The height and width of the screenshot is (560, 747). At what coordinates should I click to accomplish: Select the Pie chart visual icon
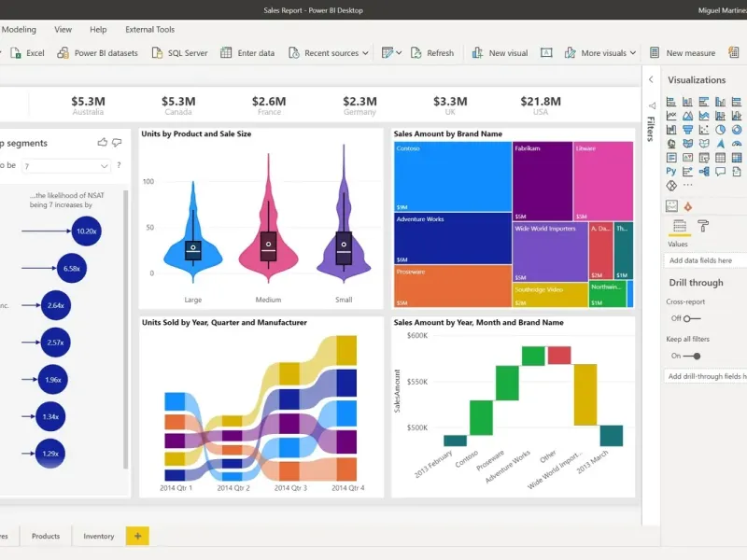(720, 130)
